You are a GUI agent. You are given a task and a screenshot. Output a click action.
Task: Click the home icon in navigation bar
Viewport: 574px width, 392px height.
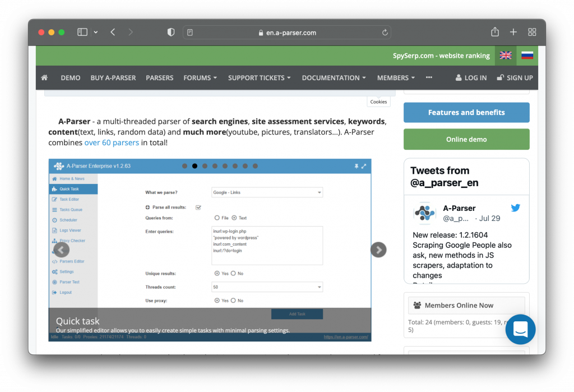(44, 78)
